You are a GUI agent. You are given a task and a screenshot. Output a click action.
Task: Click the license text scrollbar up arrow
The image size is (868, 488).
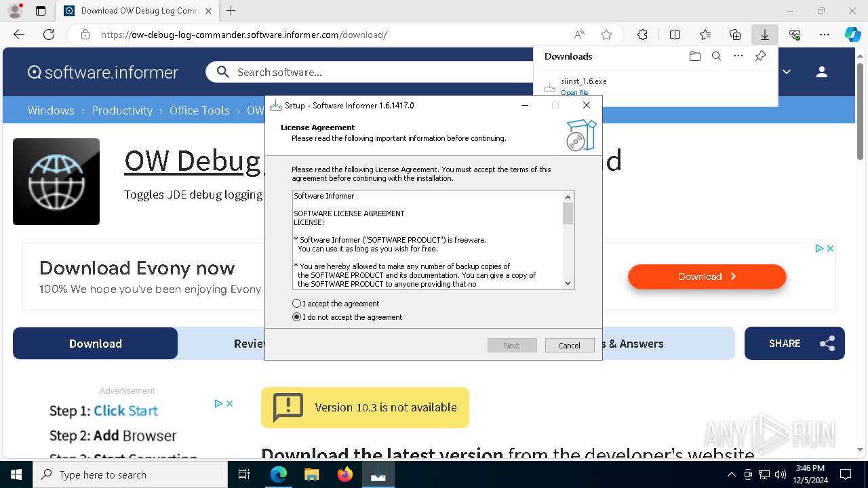pyautogui.click(x=568, y=197)
